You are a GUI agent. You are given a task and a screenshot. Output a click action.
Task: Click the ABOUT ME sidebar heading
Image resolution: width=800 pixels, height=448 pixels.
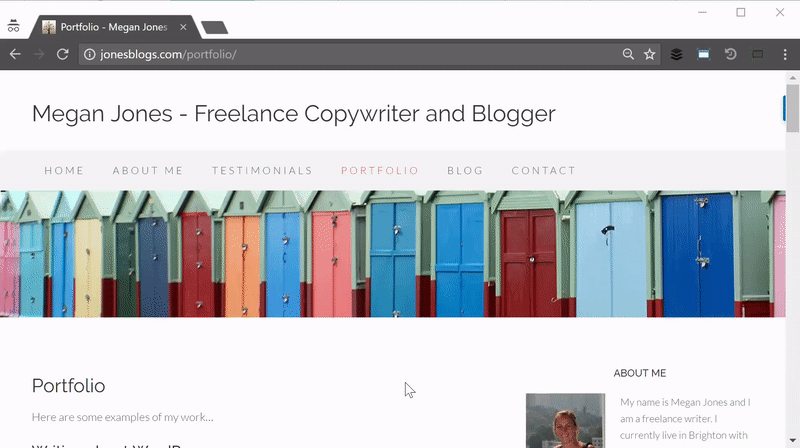(639, 373)
